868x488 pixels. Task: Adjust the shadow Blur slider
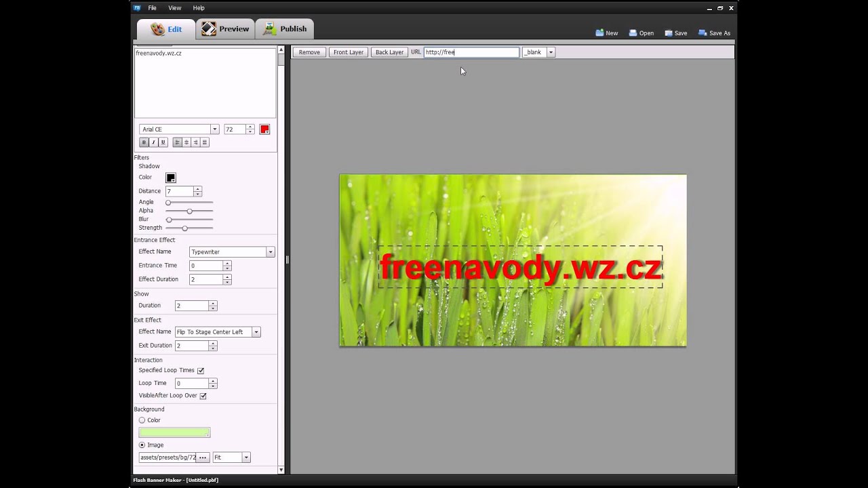coord(189,220)
